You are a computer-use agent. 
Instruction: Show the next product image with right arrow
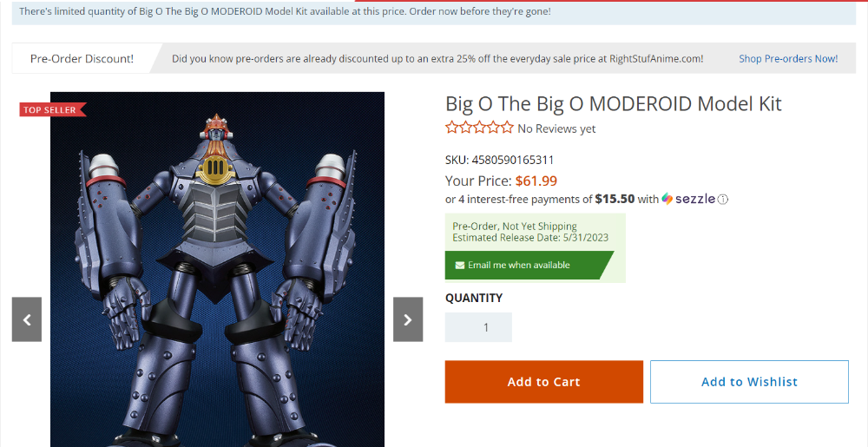tap(408, 319)
